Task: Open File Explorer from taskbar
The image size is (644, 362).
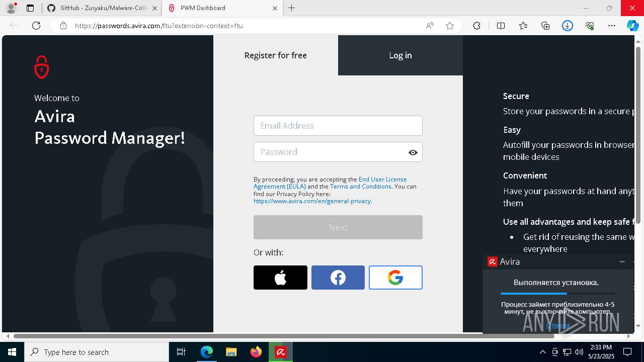Action: pyautogui.click(x=231, y=352)
